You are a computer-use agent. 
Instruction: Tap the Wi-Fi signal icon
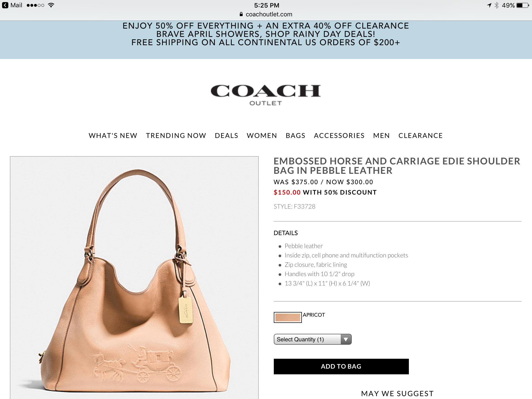[51, 5]
